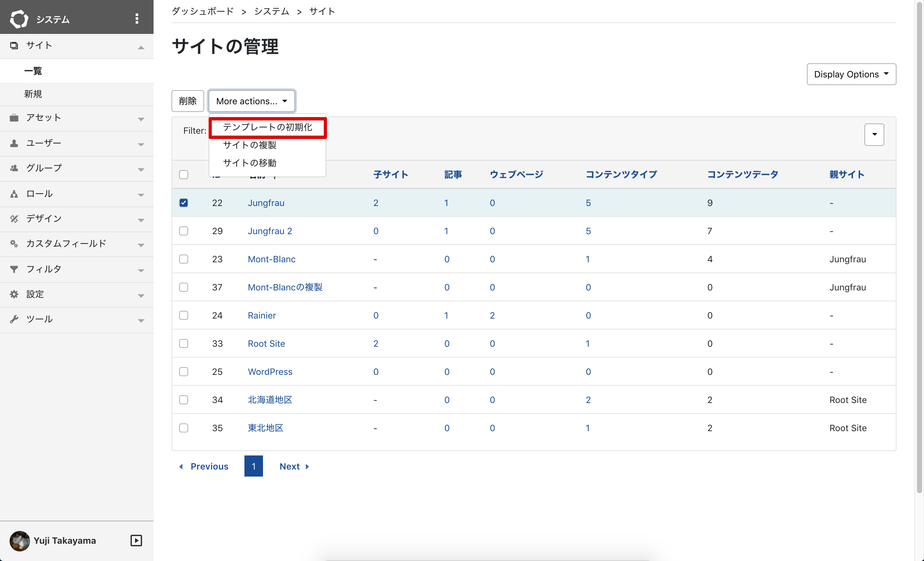
Task: Select テンプレートの初期化 menu item
Action: (x=267, y=127)
